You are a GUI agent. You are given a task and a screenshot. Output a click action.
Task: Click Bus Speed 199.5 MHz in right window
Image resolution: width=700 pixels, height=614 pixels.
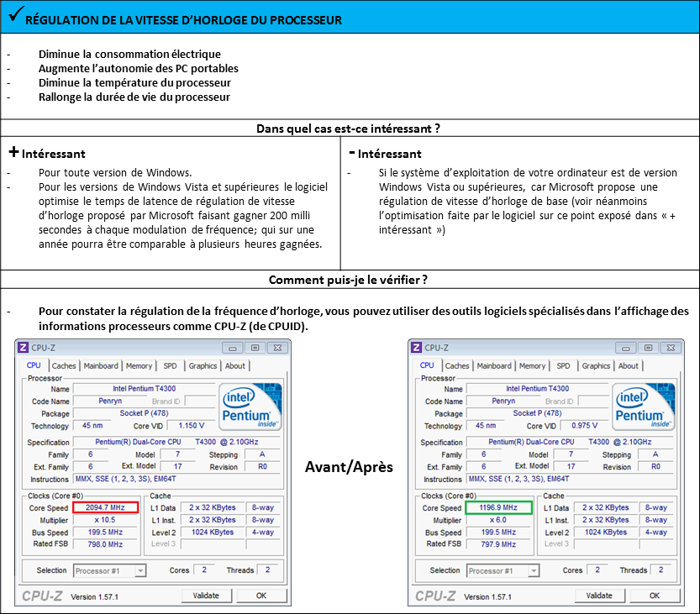(498, 533)
